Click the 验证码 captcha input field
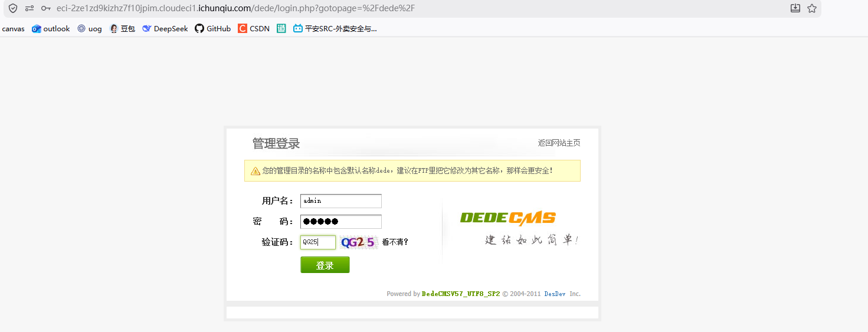868x332 pixels. 318,242
